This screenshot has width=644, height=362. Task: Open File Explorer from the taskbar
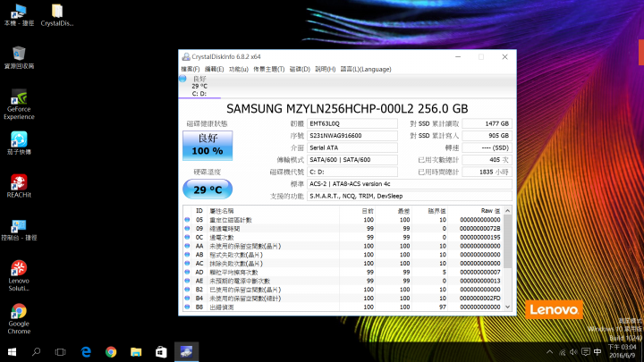(x=136, y=352)
